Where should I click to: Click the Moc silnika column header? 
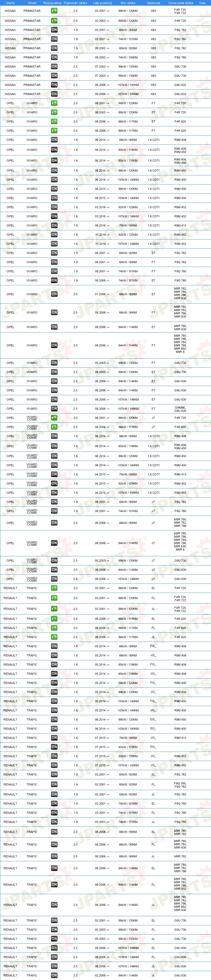pyautogui.click(x=128, y=3)
